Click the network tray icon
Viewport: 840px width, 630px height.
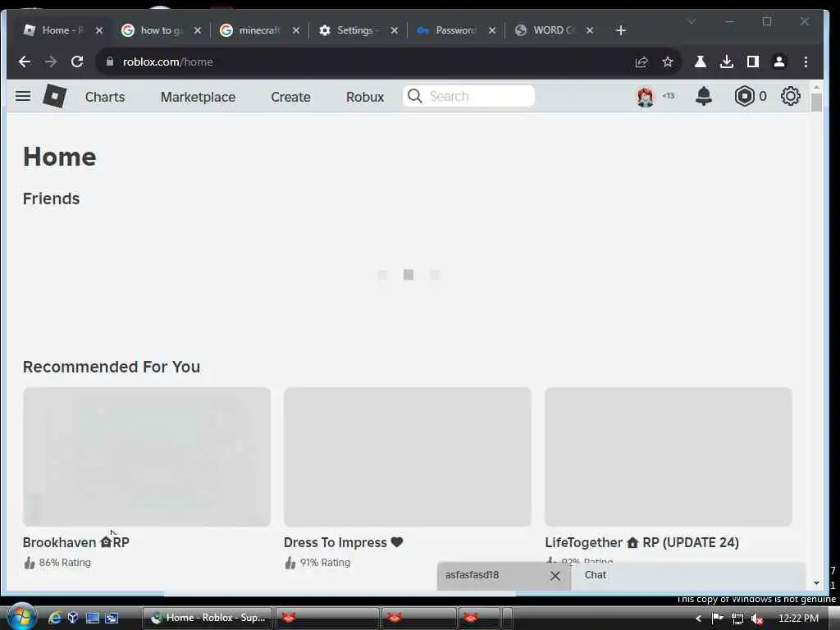[737, 619]
